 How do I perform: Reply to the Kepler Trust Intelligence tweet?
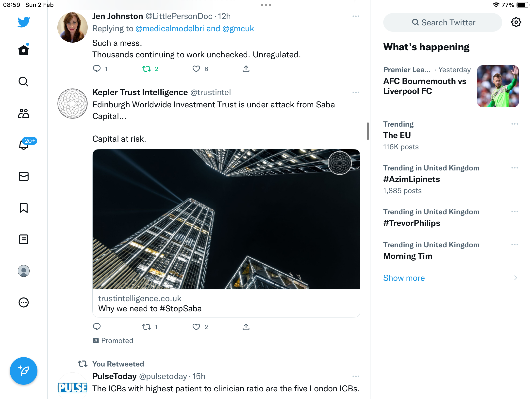97,327
